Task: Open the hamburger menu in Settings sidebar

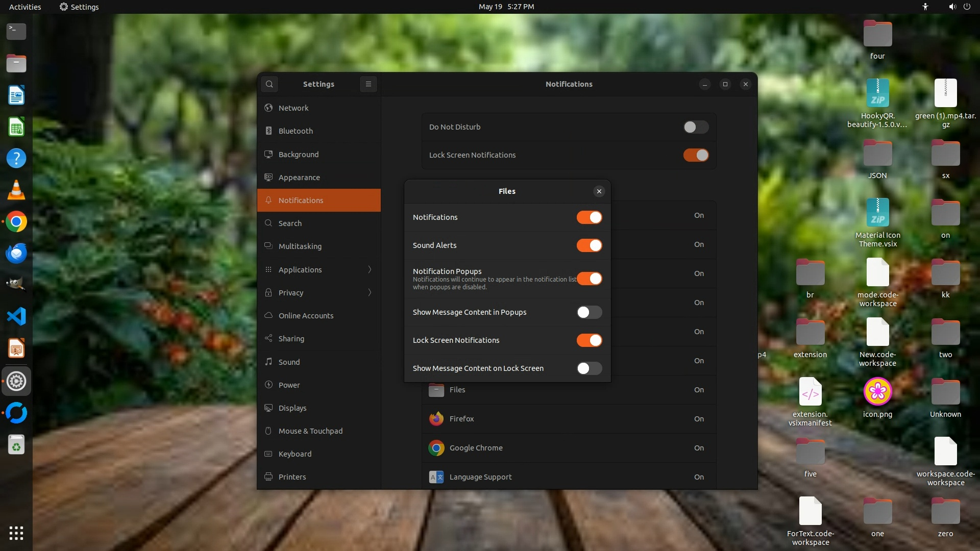Action: coord(368,84)
